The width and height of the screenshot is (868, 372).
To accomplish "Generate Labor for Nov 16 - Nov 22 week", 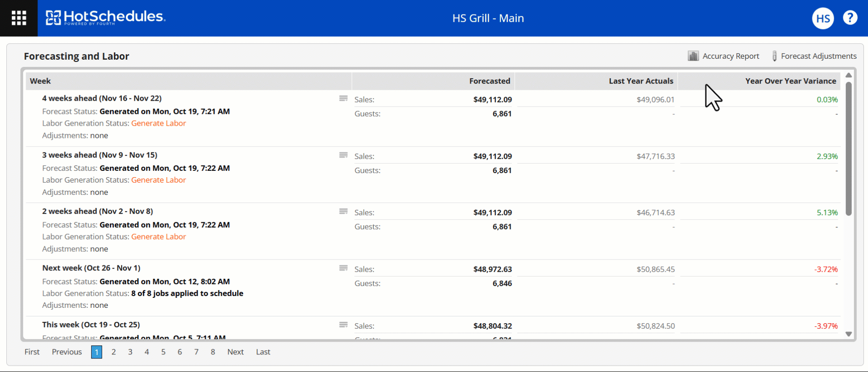I will pos(159,123).
